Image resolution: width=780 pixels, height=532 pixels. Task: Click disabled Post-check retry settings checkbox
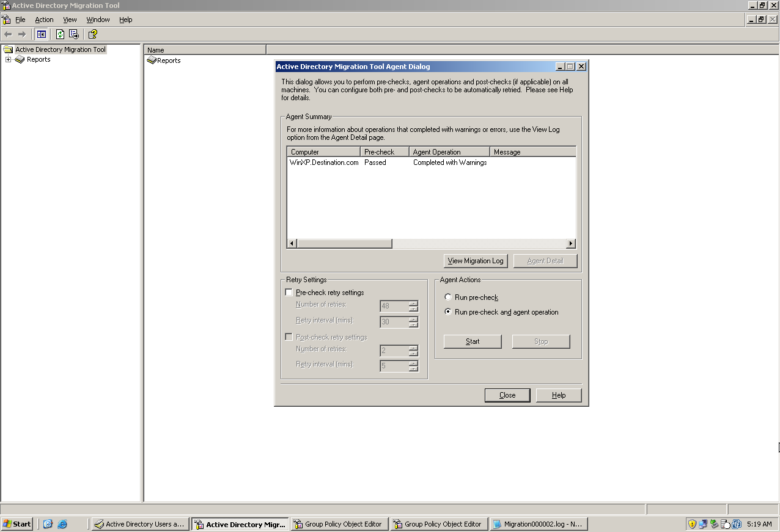click(x=289, y=337)
